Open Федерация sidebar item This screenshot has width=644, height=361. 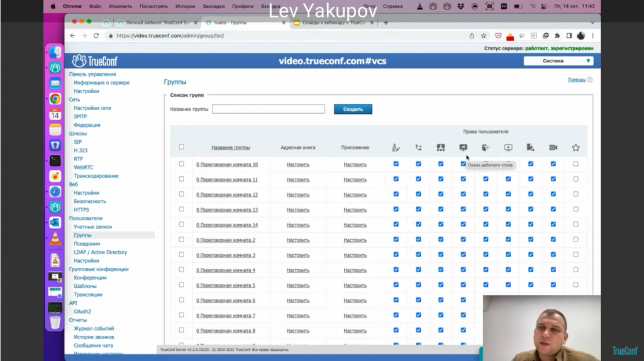[x=87, y=125]
